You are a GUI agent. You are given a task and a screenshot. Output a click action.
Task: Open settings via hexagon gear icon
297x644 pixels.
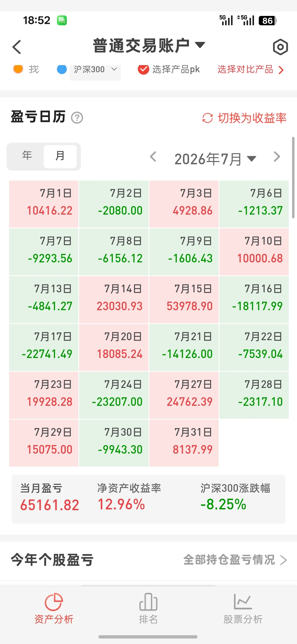tap(280, 47)
